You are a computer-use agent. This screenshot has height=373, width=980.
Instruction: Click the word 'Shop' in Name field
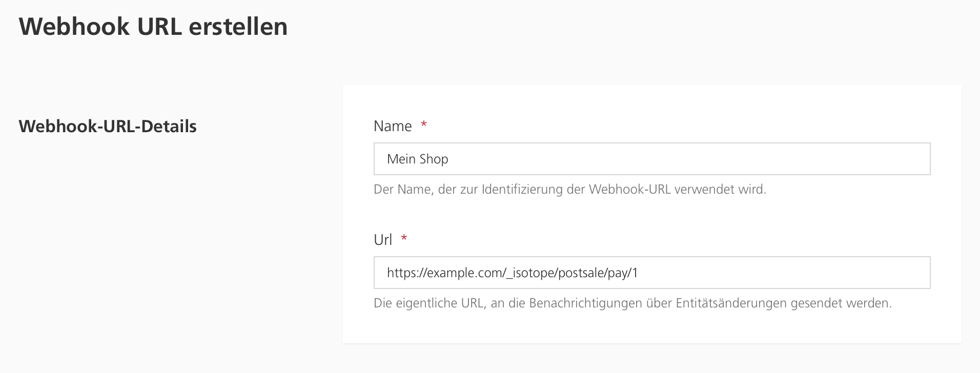click(434, 159)
